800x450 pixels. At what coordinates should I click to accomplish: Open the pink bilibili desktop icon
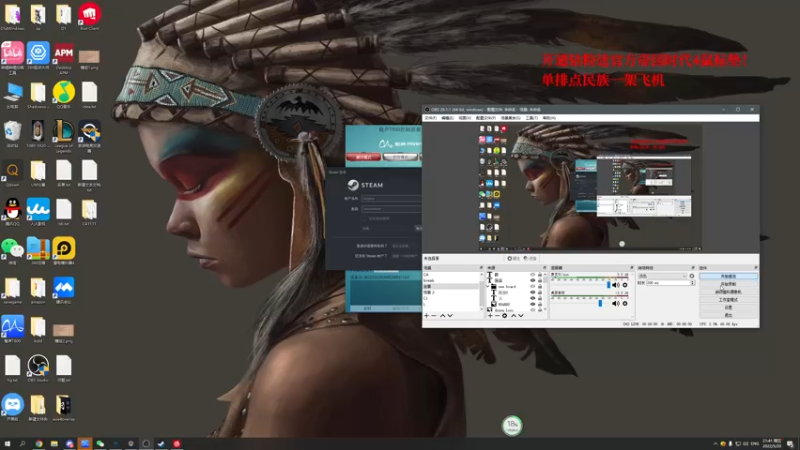point(12,57)
